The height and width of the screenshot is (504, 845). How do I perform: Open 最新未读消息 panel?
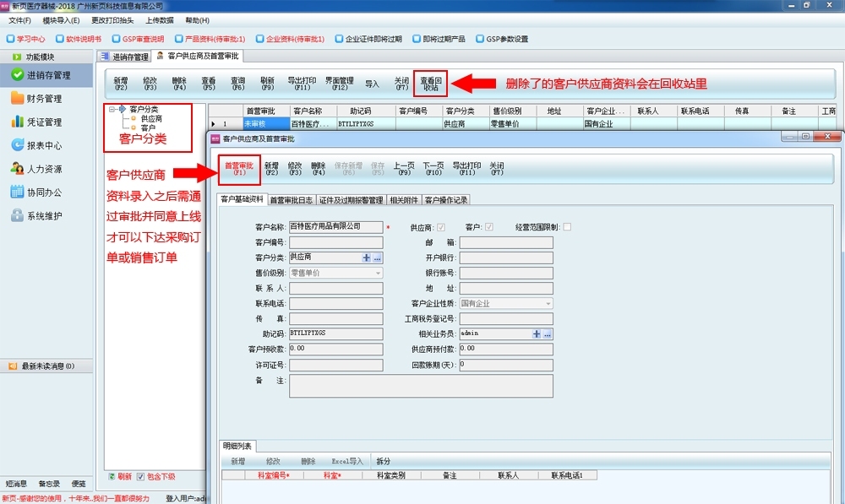[46, 366]
